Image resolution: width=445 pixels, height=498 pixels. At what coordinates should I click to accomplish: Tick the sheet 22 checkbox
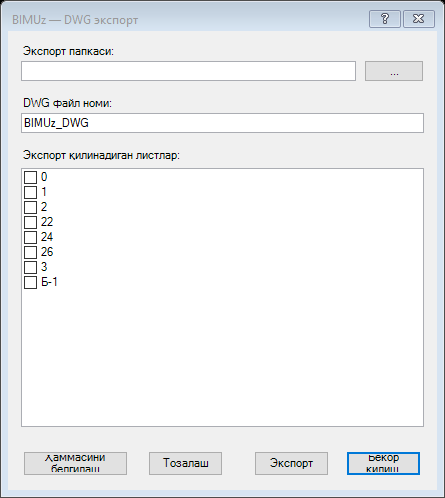coord(30,222)
